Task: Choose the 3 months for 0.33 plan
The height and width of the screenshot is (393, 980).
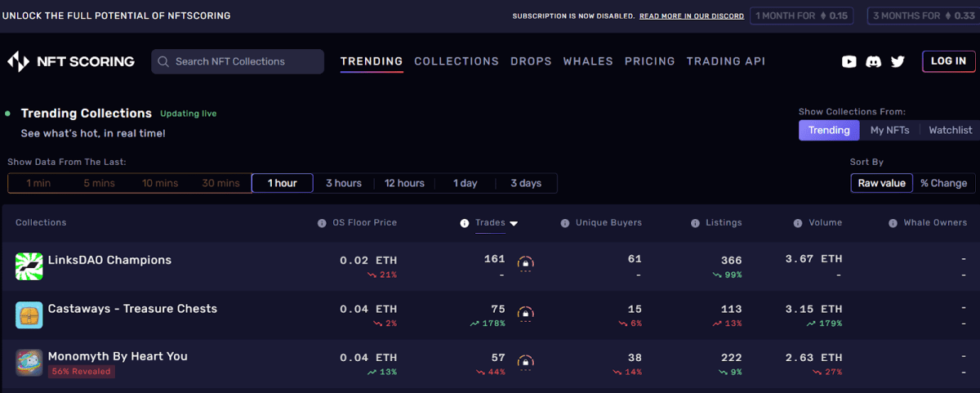Action: (922, 16)
